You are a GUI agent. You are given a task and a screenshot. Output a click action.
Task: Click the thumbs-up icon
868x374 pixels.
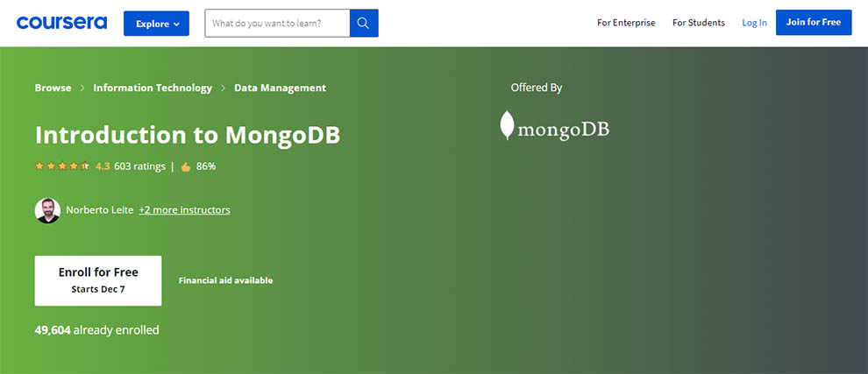click(x=186, y=166)
